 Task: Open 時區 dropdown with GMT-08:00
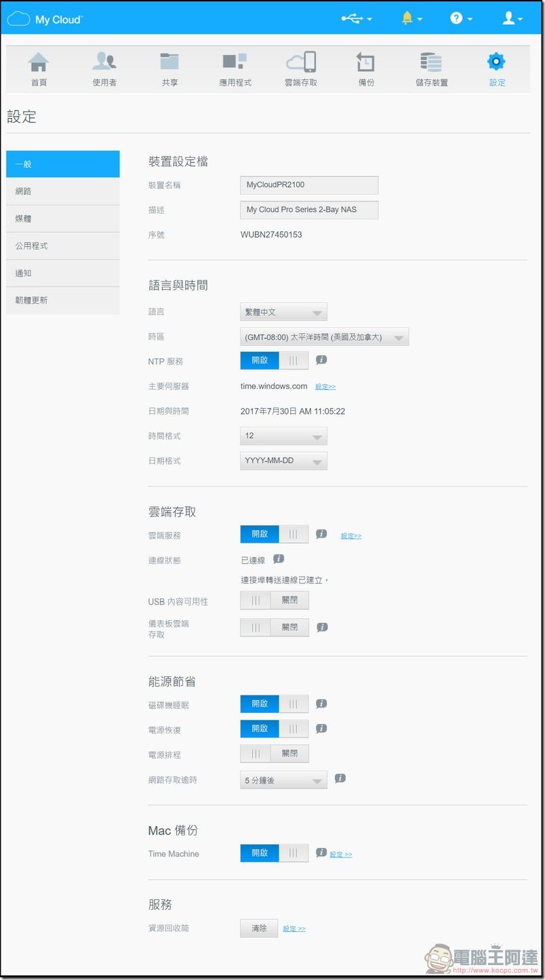point(325,337)
